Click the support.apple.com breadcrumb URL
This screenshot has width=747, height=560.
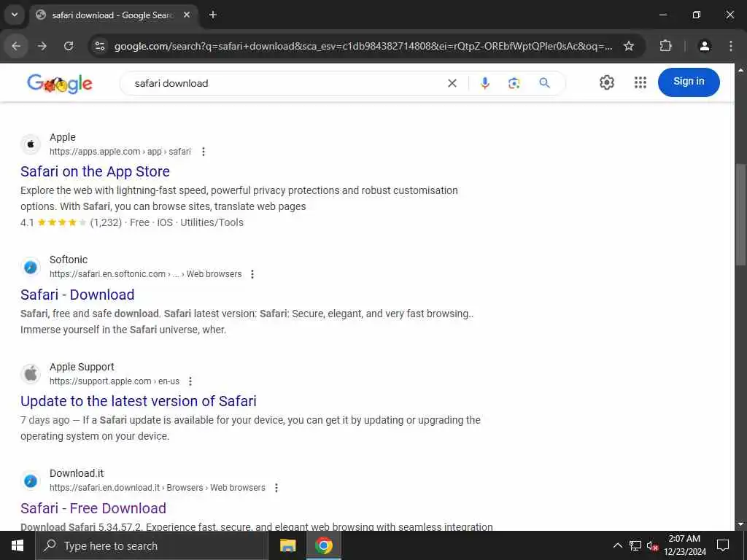click(x=115, y=381)
